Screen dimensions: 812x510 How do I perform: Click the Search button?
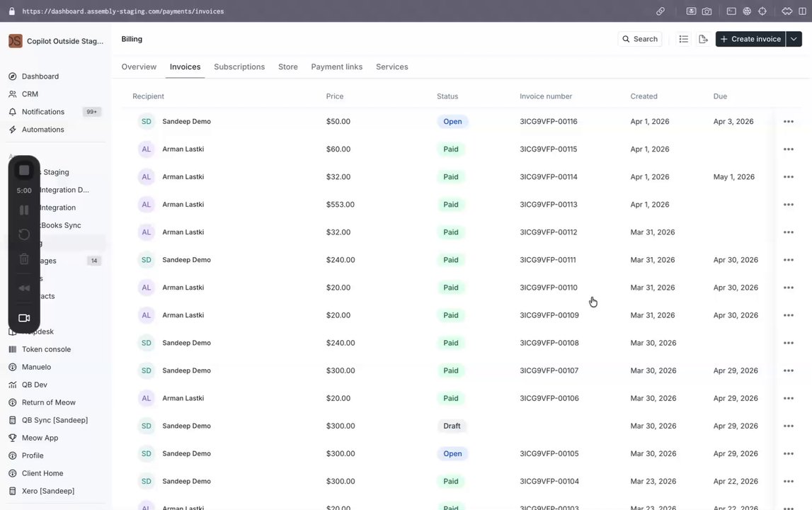(x=639, y=39)
